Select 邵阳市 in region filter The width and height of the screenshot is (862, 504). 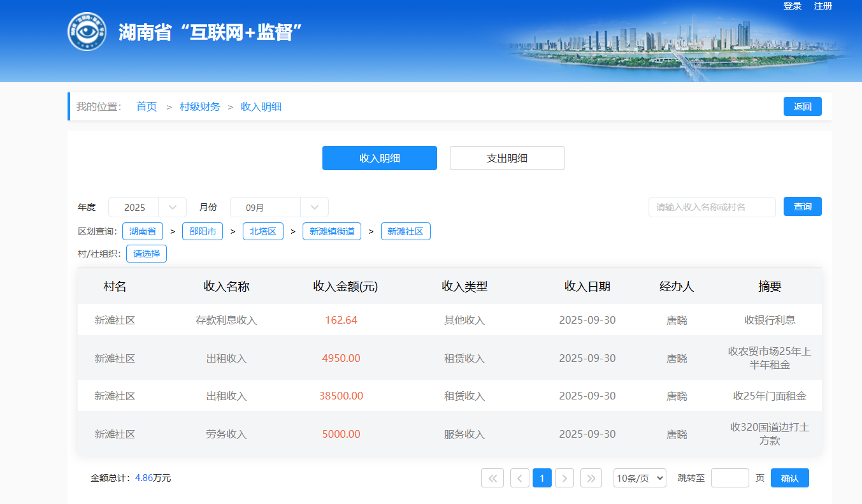click(203, 231)
